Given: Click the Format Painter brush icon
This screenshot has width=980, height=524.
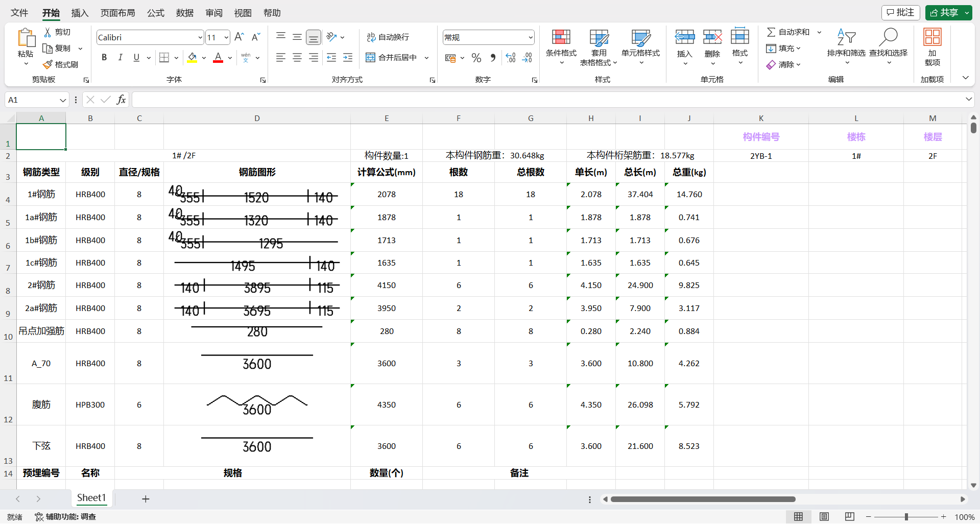Looking at the screenshot, I should (x=47, y=64).
